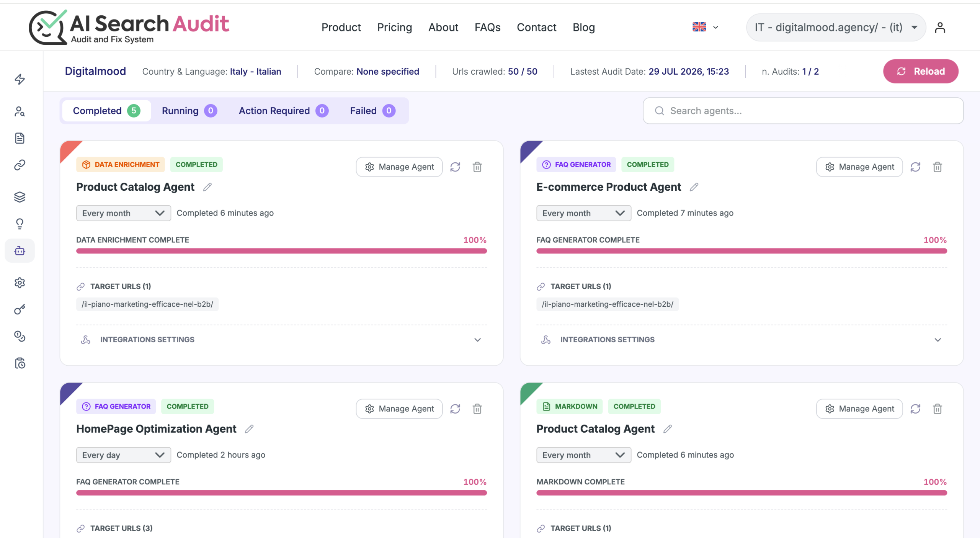This screenshot has height=538, width=980.
Task: Open Every day schedule dropdown
Action: coord(123,455)
